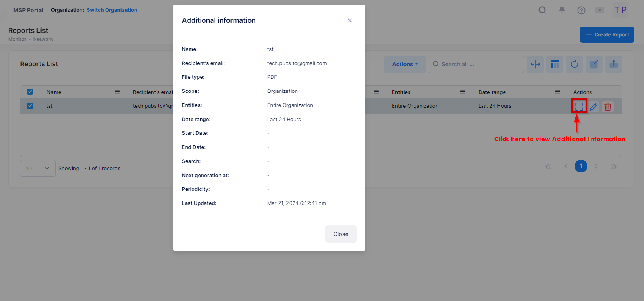View additional information for tst report
Screen dimensions: 644x301
click(579, 106)
